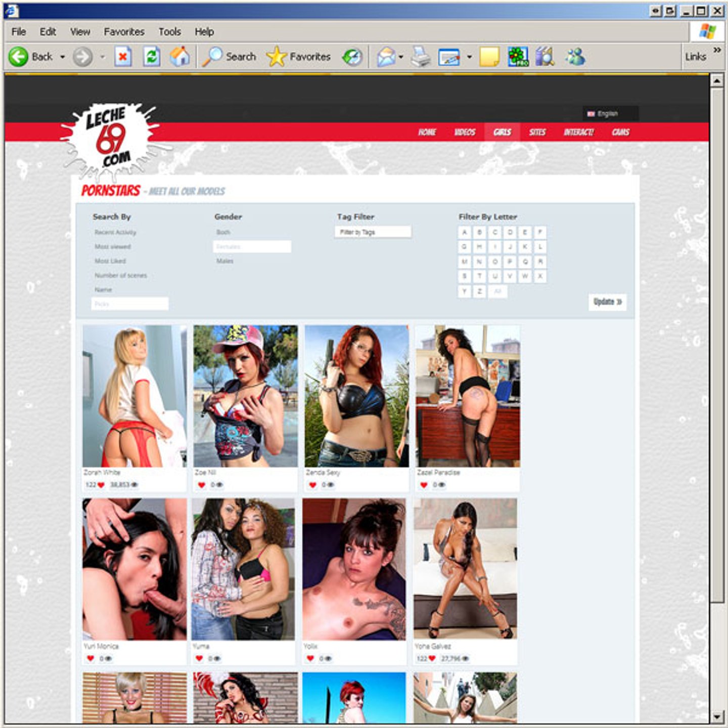The height and width of the screenshot is (728, 728).
Task: Select Most viewed under Search By
Action: coord(113,247)
